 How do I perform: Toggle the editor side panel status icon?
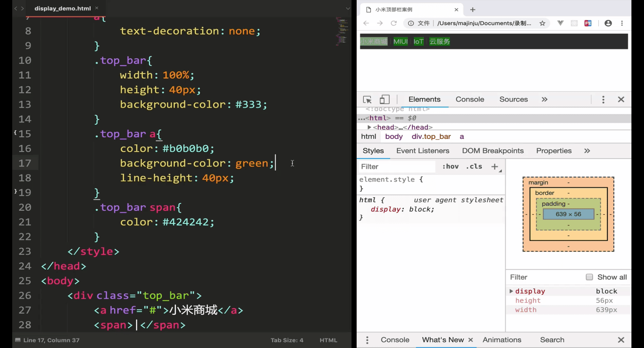pos(18,340)
